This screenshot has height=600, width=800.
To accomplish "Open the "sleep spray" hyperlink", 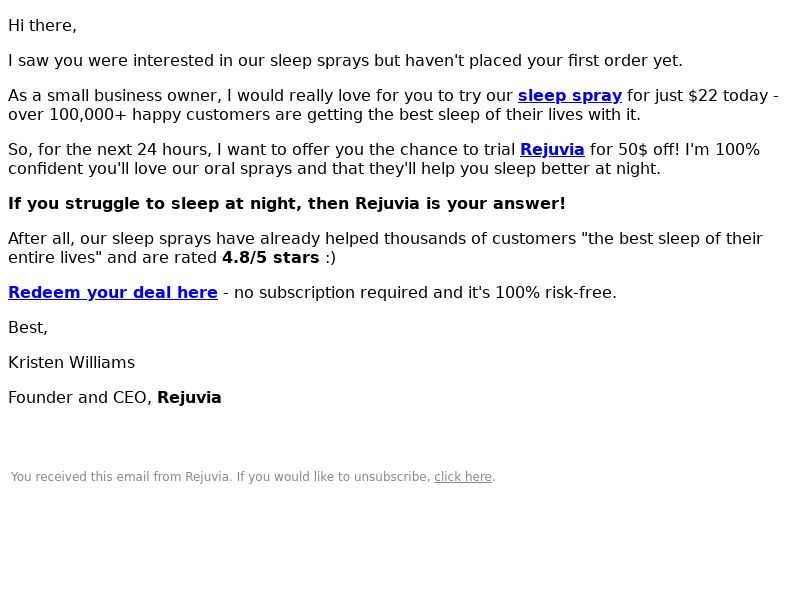I will click(x=569, y=96).
